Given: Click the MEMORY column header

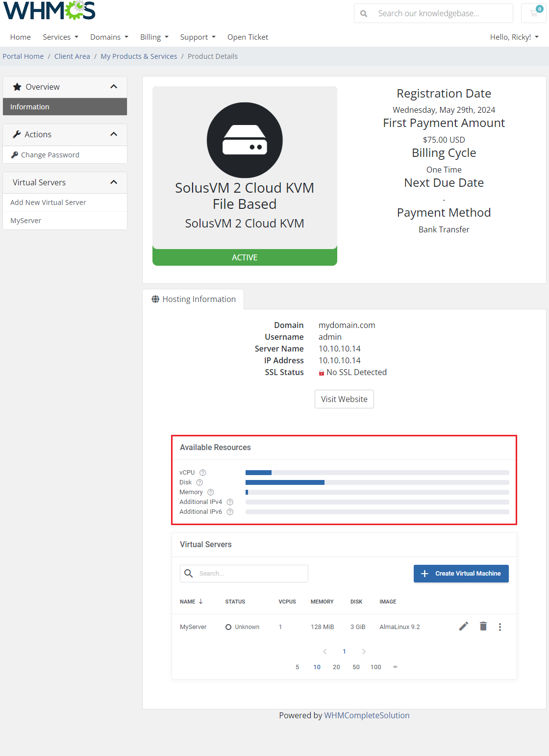Looking at the screenshot, I should (x=322, y=602).
